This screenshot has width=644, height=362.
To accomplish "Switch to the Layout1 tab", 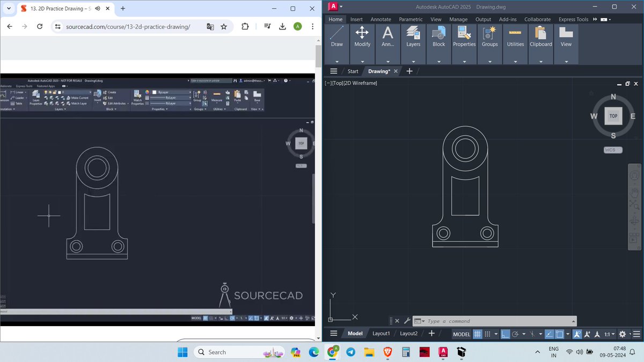I will click(x=381, y=334).
